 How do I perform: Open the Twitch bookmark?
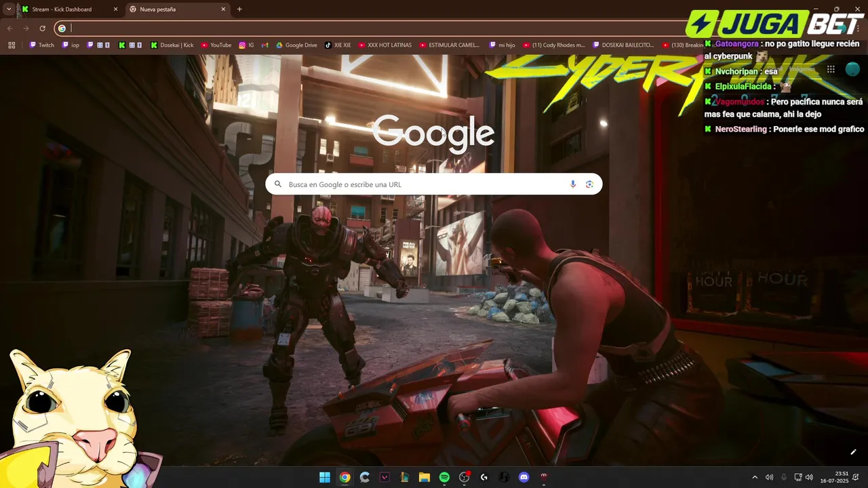pos(41,45)
